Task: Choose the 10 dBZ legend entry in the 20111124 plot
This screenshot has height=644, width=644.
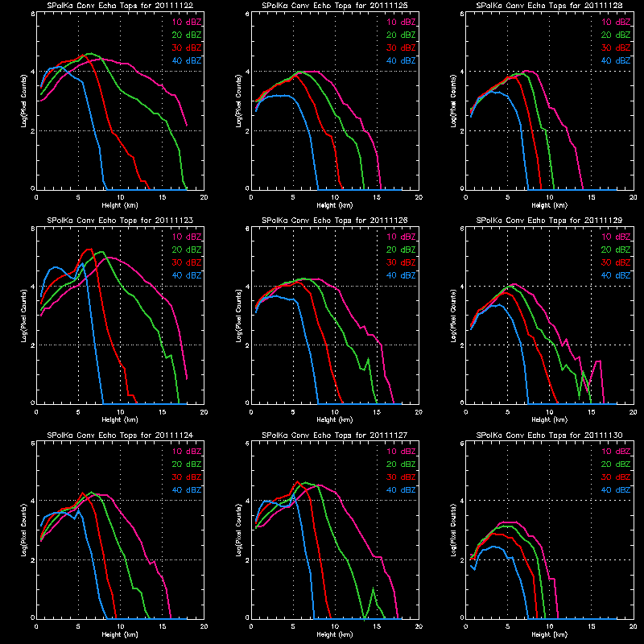Action: (x=187, y=452)
